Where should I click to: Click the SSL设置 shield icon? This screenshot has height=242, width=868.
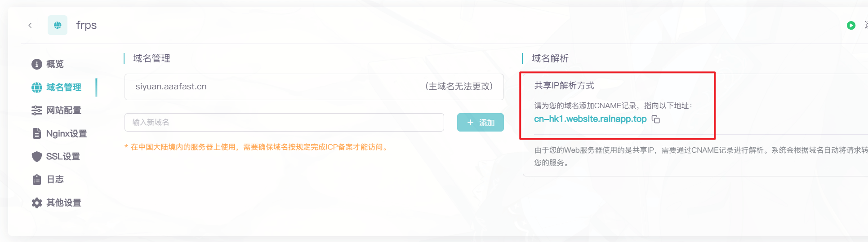[x=37, y=156]
